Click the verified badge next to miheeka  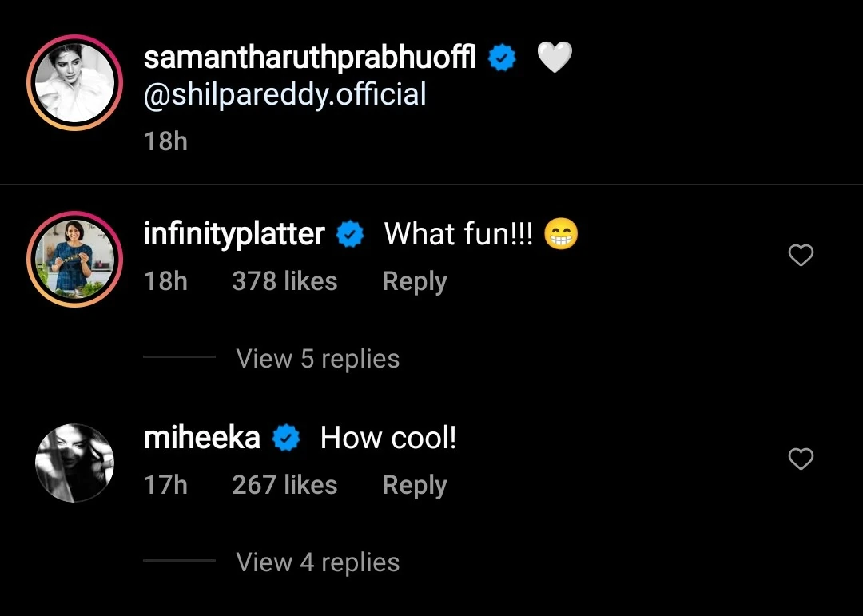[x=286, y=439]
